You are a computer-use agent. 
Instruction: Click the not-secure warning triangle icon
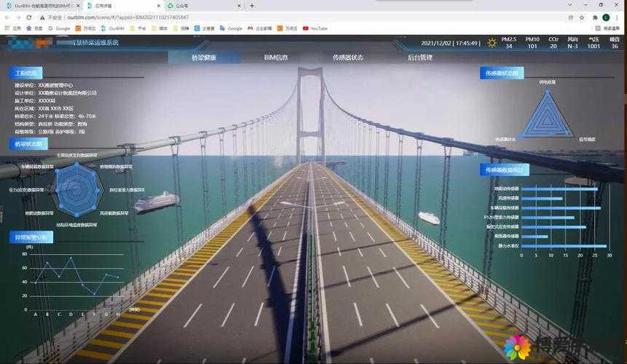pyautogui.click(x=42, y=17)
